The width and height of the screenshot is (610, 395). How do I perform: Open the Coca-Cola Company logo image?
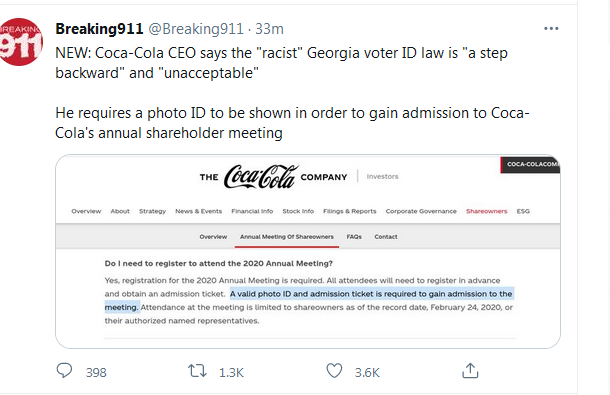click(x=273, y=177)
